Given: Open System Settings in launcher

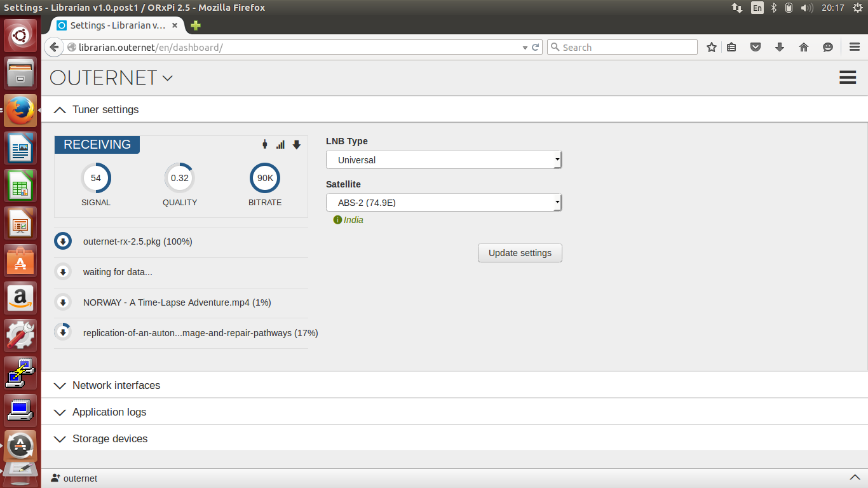Looking at the screenshot, I should coord(21,335).
